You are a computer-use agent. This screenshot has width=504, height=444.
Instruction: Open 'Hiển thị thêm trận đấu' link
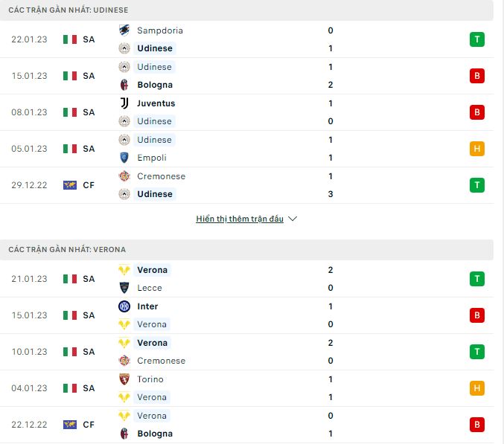pyautogui.click(x=240, y=219)
